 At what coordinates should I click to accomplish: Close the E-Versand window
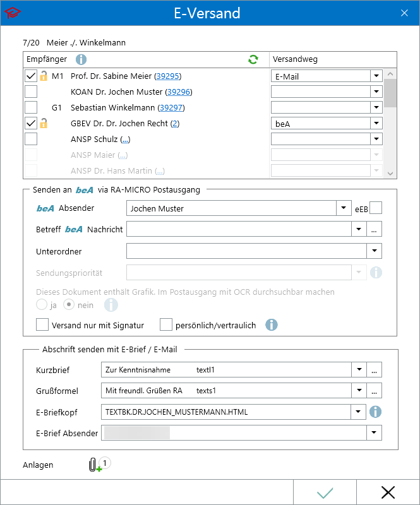click(404, 13)
